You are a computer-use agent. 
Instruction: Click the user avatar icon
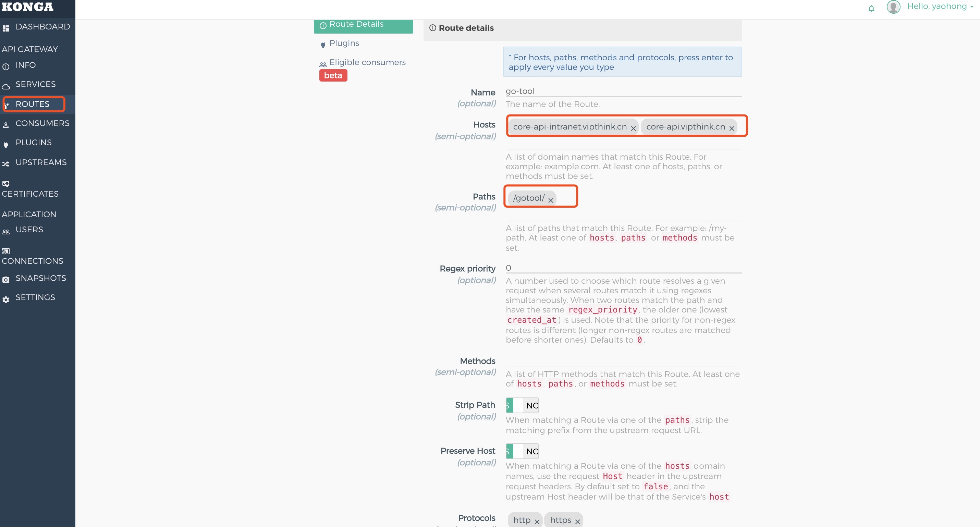[x=893, y=7]
